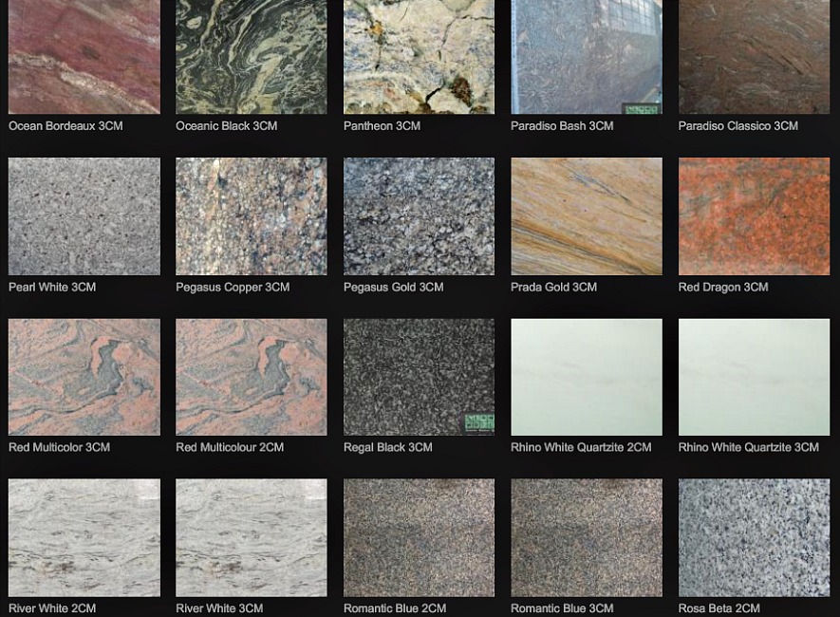Click the River White 2CM label
Screen dimensions: 840x617
[52, 608]
